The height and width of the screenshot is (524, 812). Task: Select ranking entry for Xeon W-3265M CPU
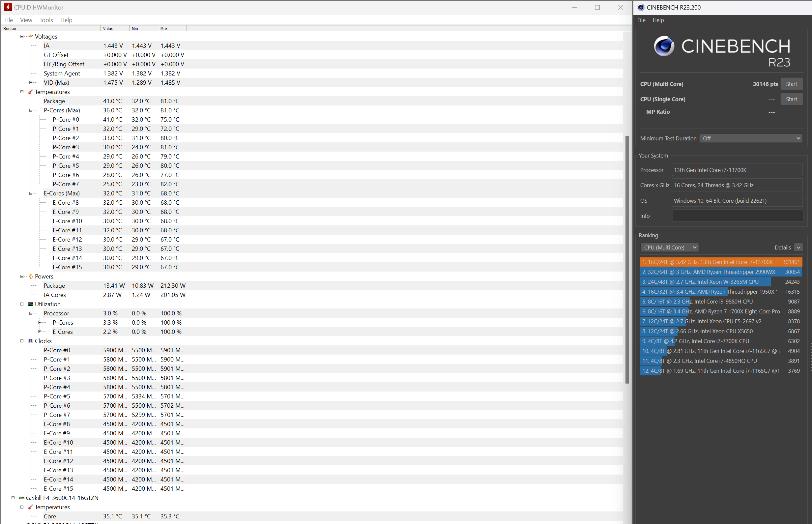[721, 282]
